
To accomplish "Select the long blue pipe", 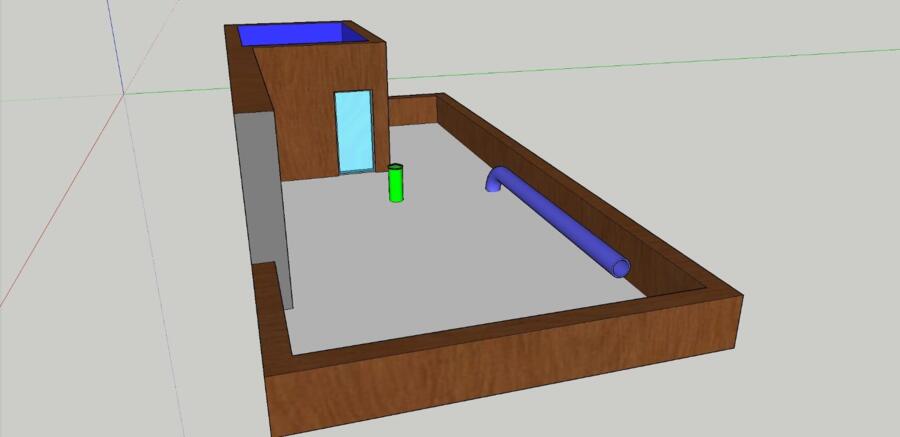I will coord(560,221).
